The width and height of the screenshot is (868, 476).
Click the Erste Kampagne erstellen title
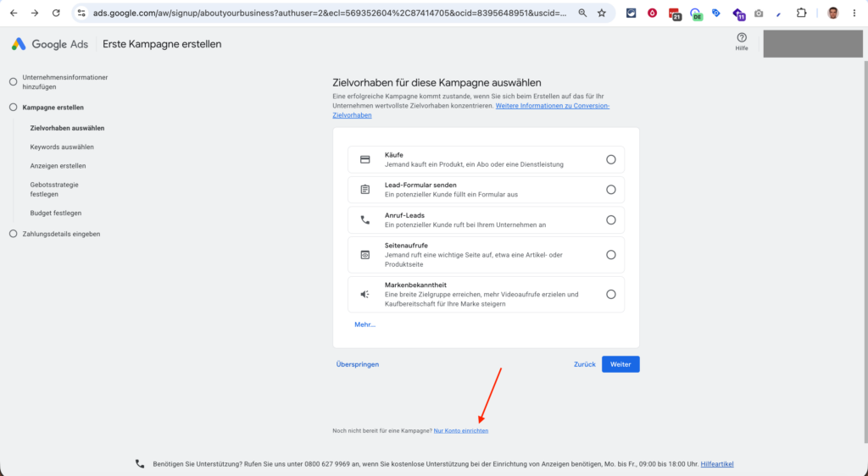point(162,44)
